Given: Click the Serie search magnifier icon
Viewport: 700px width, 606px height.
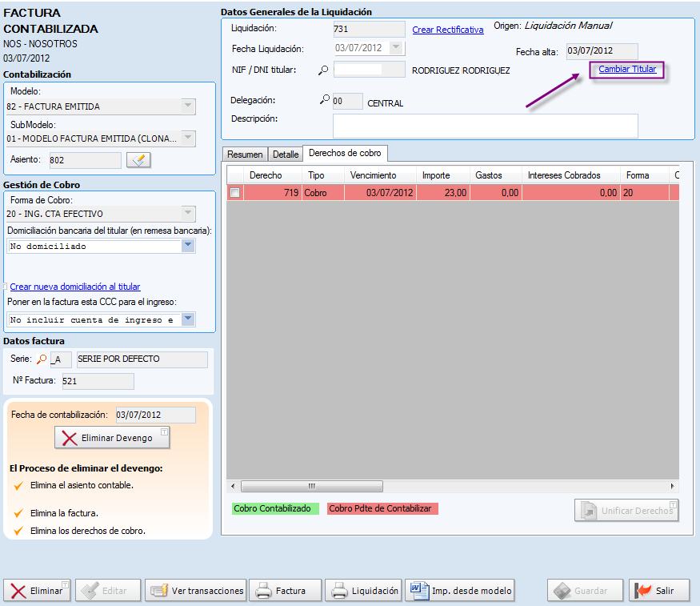Looking at the screenshot, I should tap(42, 359).
